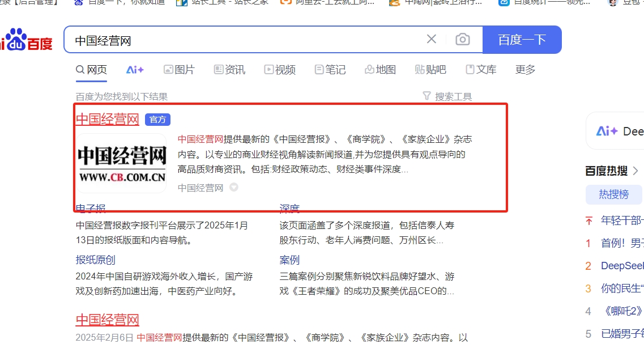Open the 中陶网 bookmark

(x=436, y=2)
